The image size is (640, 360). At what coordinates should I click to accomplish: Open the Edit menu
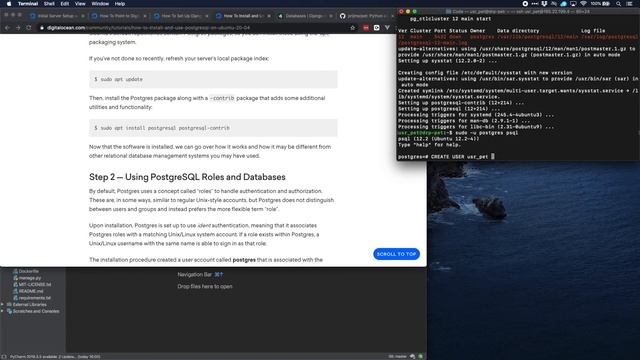click(65, 4)
